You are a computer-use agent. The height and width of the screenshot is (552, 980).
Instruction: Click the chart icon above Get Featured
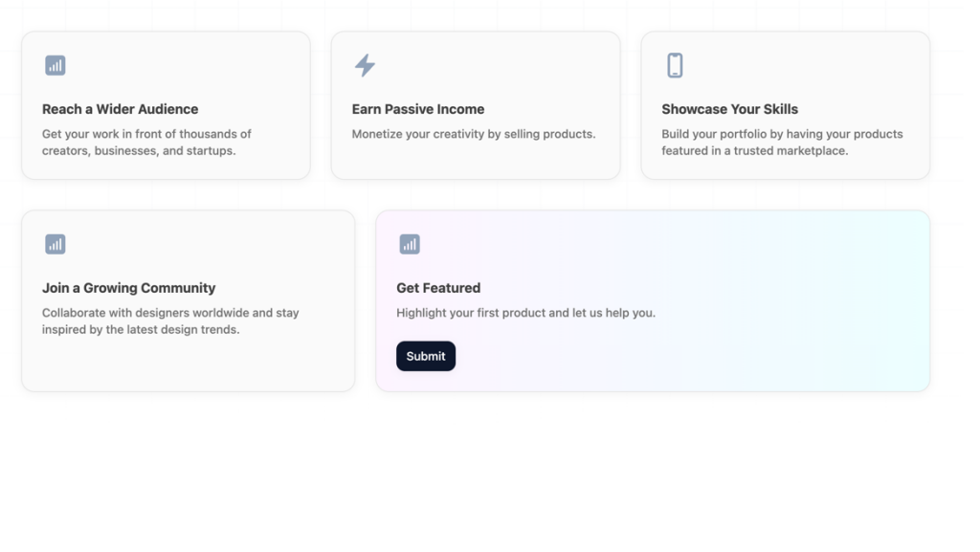410,244
